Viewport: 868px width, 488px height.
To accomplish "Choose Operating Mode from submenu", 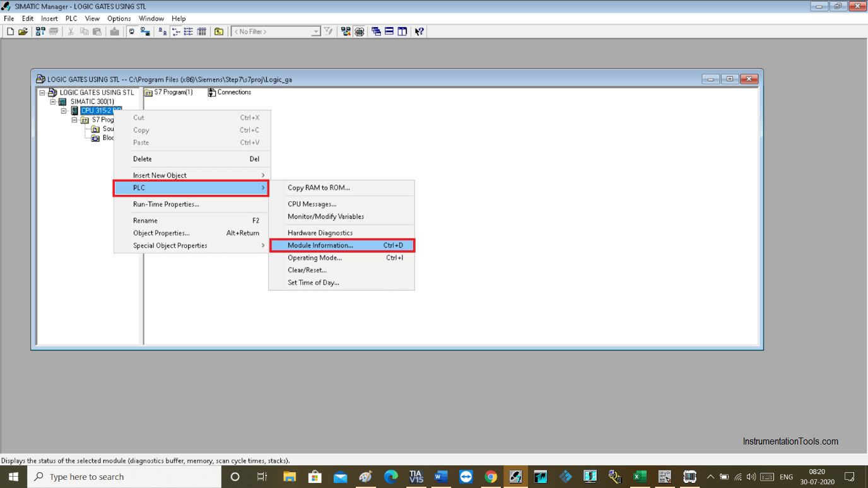I will (341, 258).
